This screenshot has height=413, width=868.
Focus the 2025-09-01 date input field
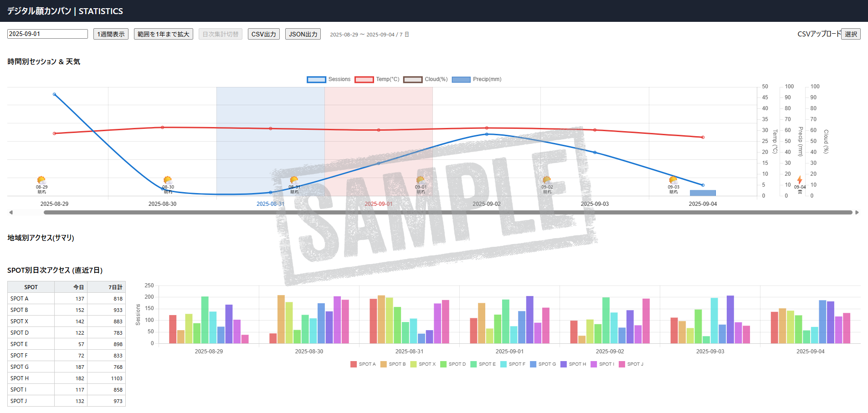pos(47,34)
